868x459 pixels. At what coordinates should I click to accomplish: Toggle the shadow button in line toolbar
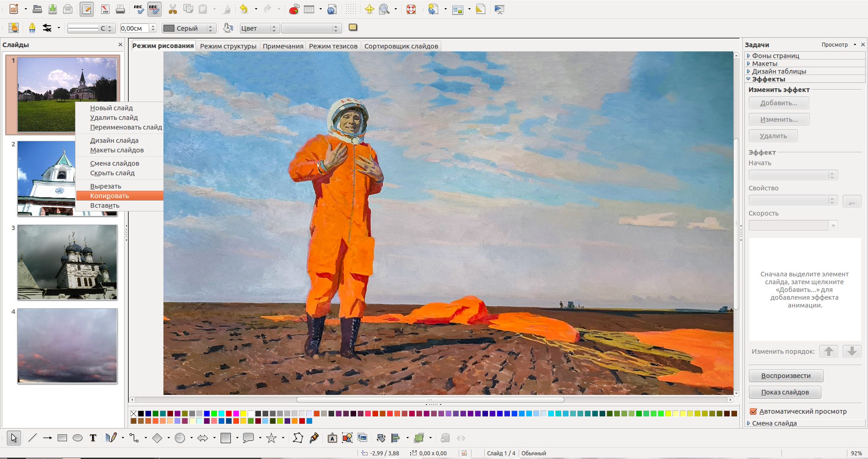[x=353, y=27]
